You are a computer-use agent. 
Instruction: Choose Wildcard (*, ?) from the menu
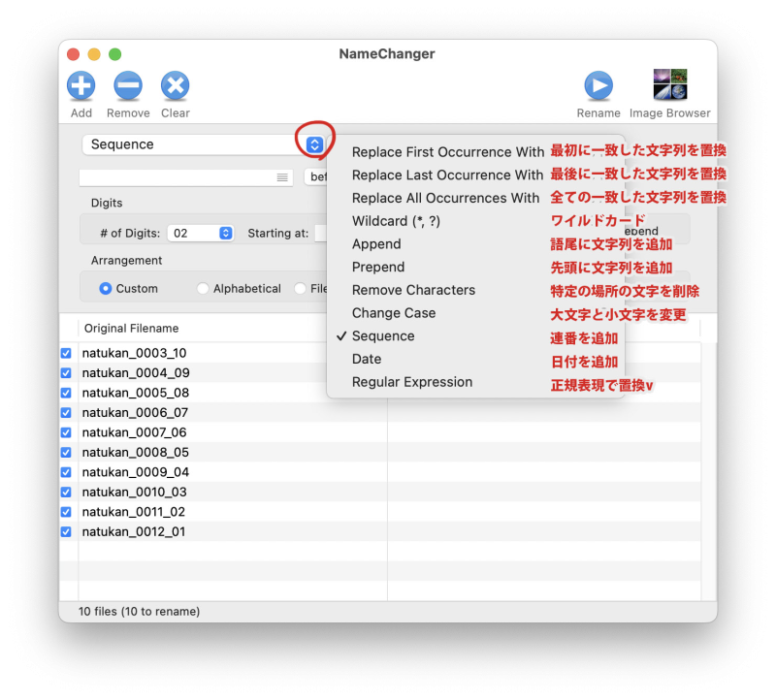pos(393,221)
